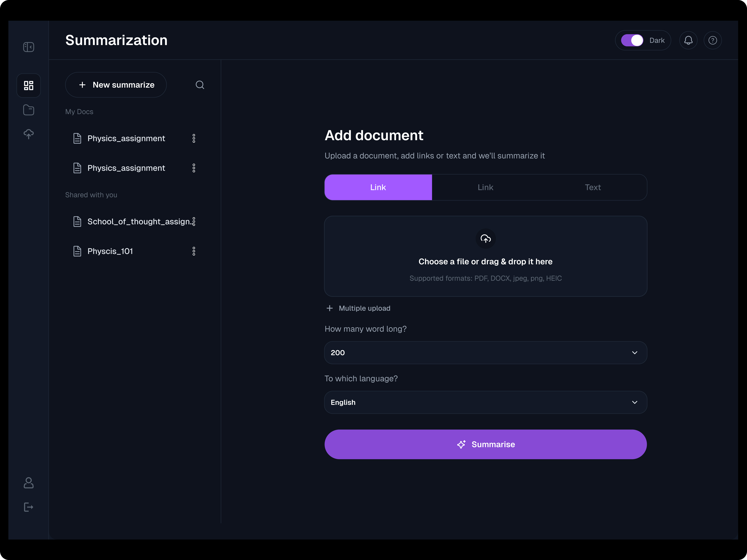Click the Summarization page title
Screen dimensions: 747x560
(x=117, y=40)
